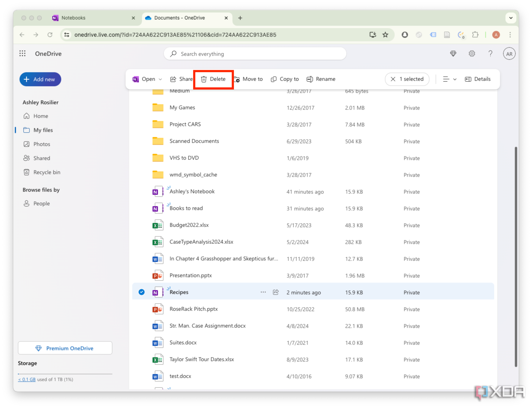
Task: Open the storage usage link
Action: tap(27, 379)
